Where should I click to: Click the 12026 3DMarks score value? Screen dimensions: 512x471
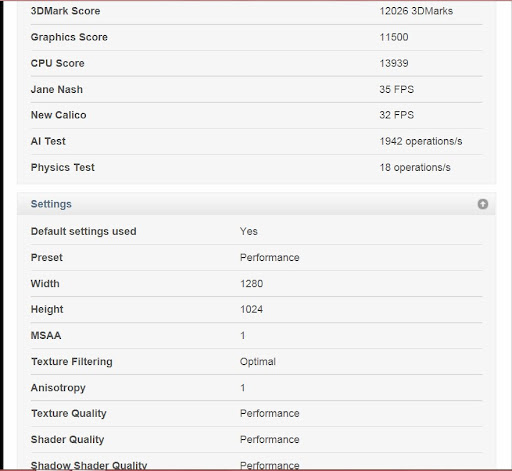[x=416, y=11]
